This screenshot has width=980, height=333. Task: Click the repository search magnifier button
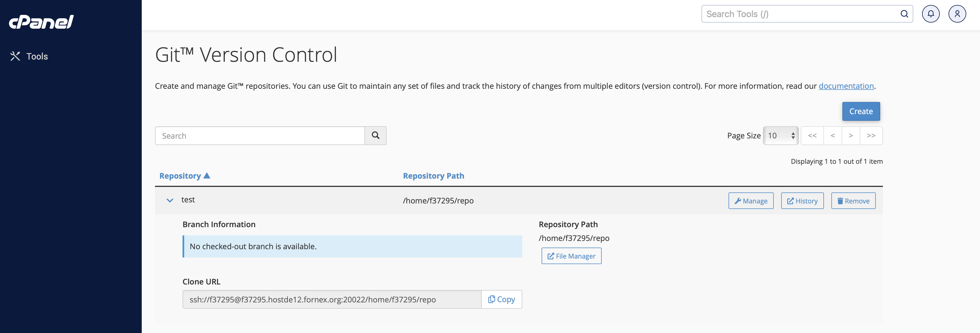tap(376, 136)
